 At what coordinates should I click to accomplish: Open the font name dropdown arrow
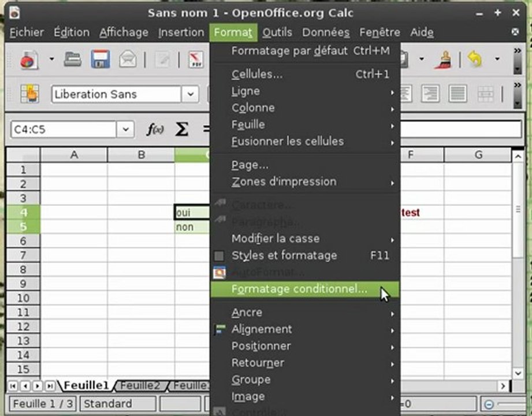191,94
